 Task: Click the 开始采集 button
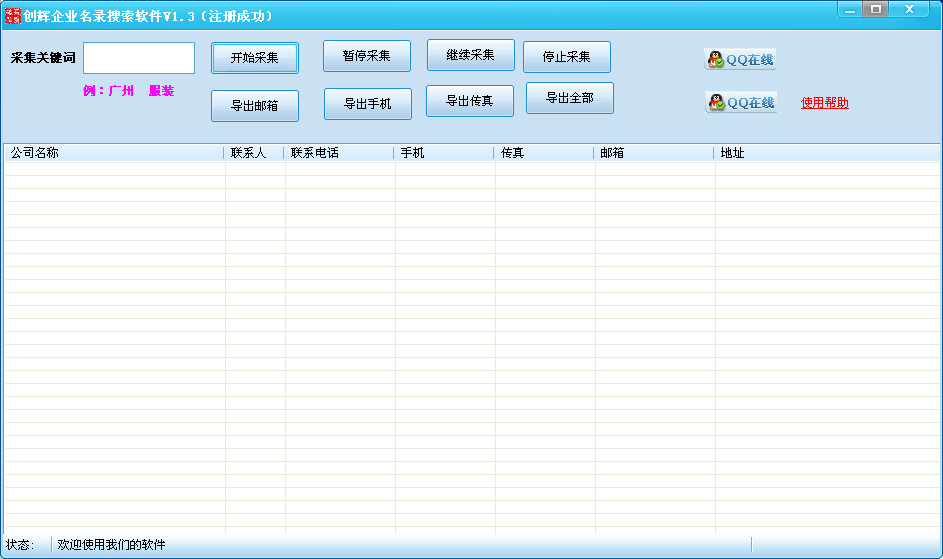(254, 58)
